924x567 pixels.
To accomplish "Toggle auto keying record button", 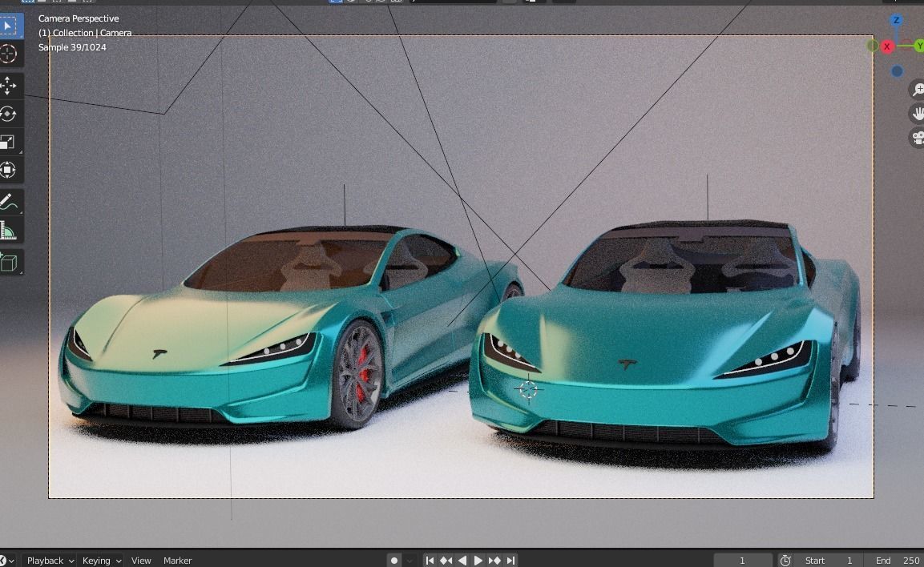I will (394, 560).
